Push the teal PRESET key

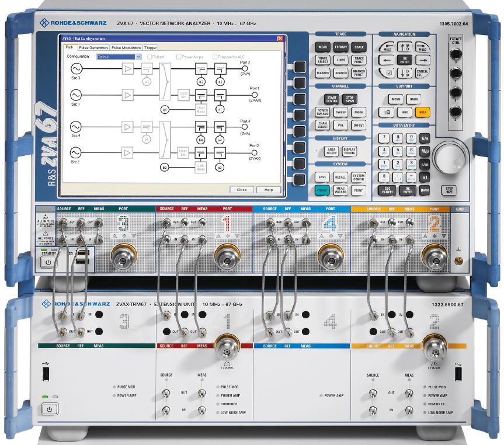pos(322,190)
